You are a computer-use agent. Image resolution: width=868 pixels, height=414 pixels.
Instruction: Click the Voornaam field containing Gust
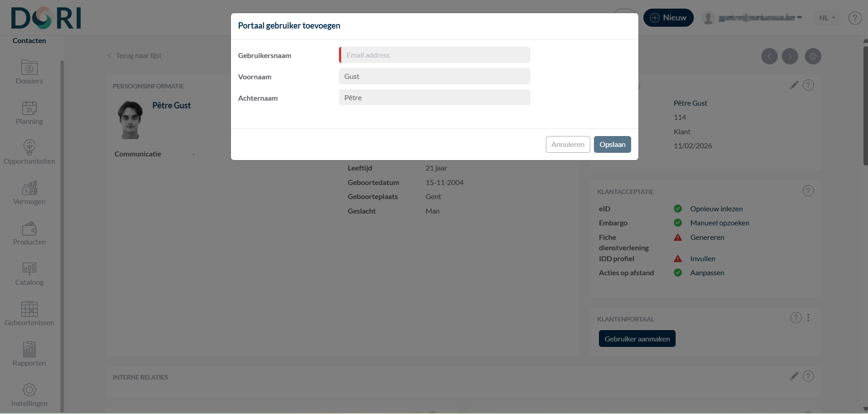coord(435,76)
